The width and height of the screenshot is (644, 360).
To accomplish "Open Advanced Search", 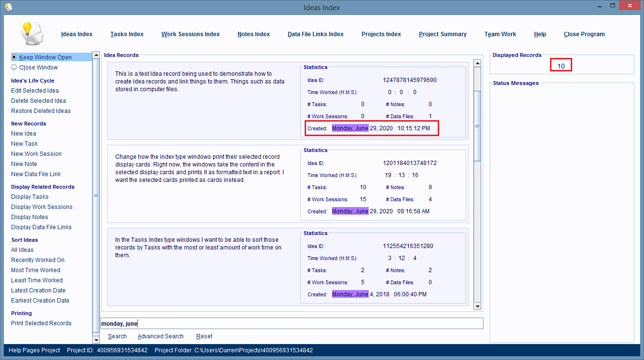I will point(161,336).
